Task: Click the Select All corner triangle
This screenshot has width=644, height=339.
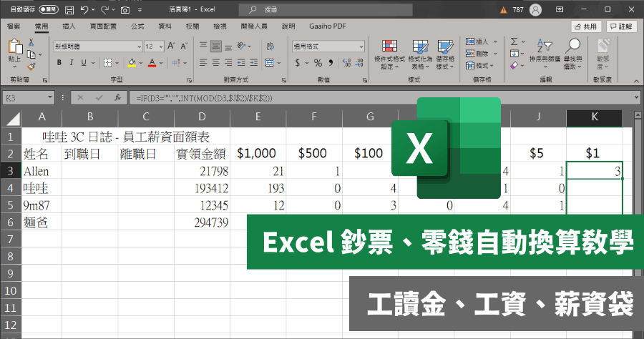Action: click(12, 118)
